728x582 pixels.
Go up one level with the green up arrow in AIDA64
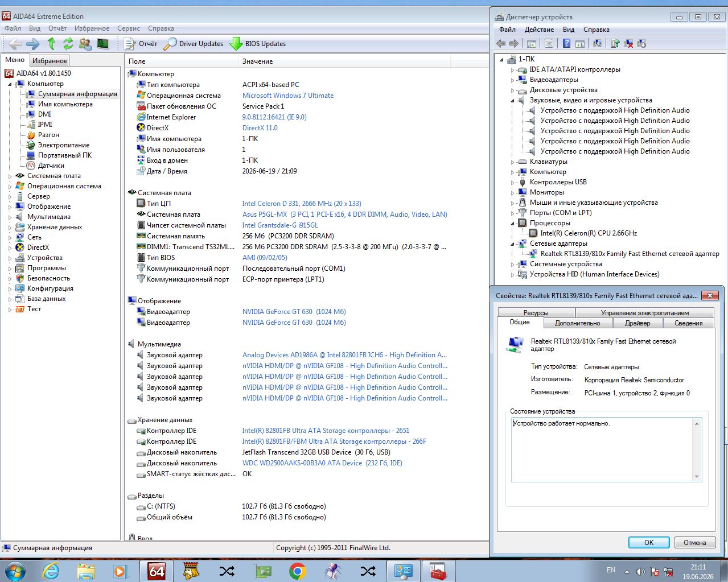tap(51, 44)
